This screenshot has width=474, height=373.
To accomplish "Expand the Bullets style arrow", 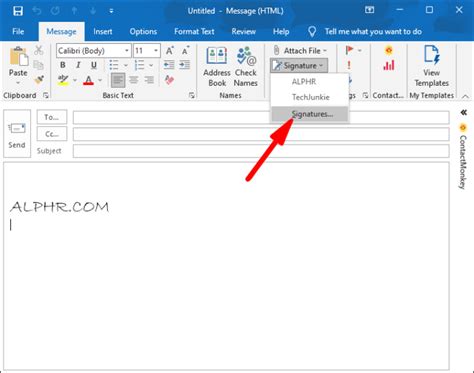I will (x=126, y=65).
